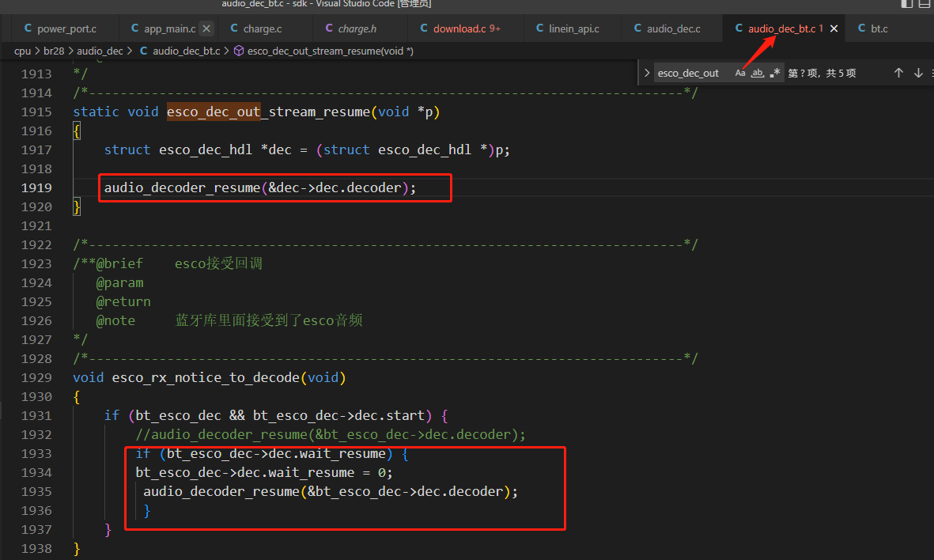Toggle Match Case in the find widget
Viewport: 934px width, 560px height.
[x=739, y=73]
